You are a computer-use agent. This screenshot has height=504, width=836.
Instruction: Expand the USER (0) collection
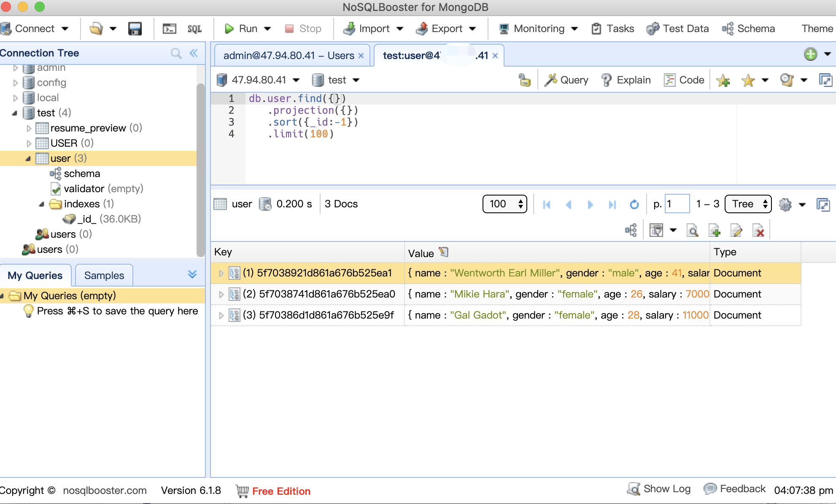point(29,143)
